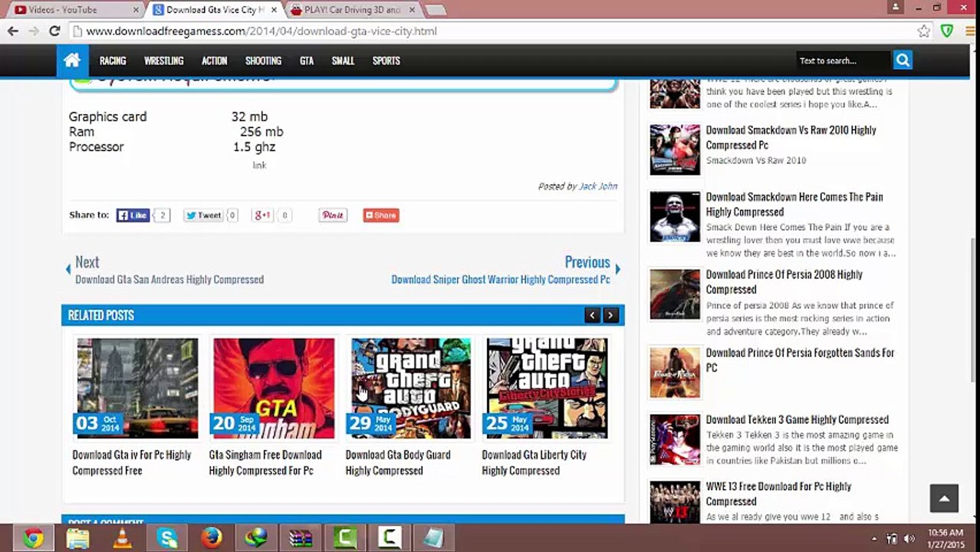Launch VLC media player from taskbar
Screen dimensions: 980x552
[x=122, y=538]
